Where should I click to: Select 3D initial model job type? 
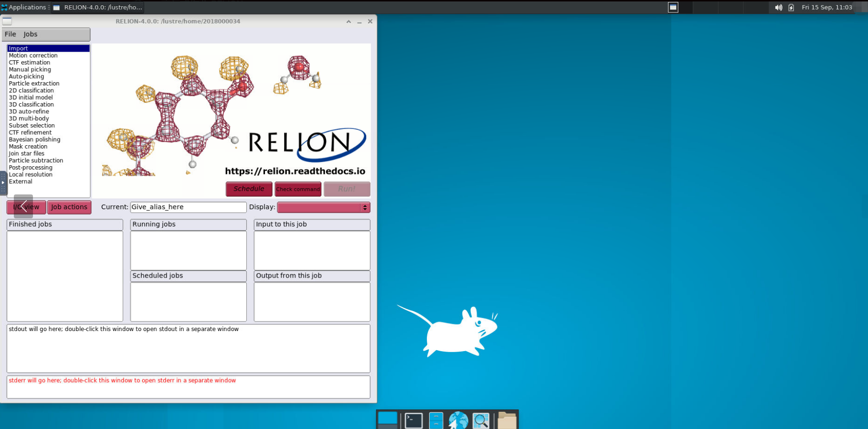tap(48, 97)
